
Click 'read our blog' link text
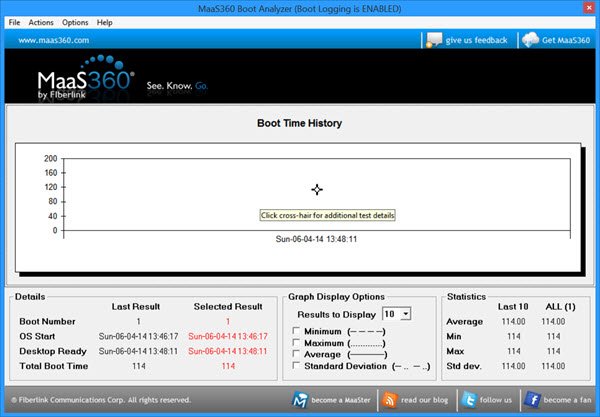pyautogui.click(x=424, y=400)
